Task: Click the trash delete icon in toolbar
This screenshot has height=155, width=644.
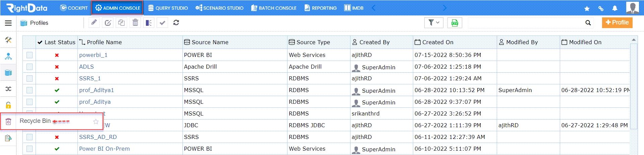Action: 135,23
